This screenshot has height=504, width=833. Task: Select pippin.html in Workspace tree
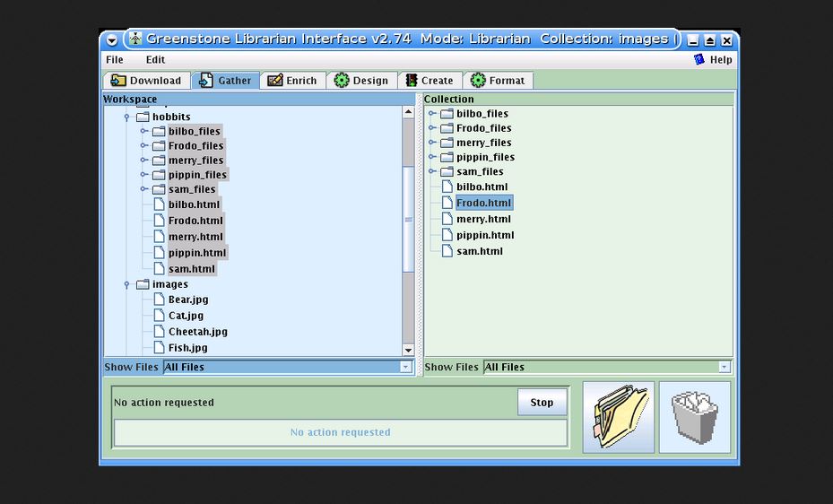click(197, 253)
